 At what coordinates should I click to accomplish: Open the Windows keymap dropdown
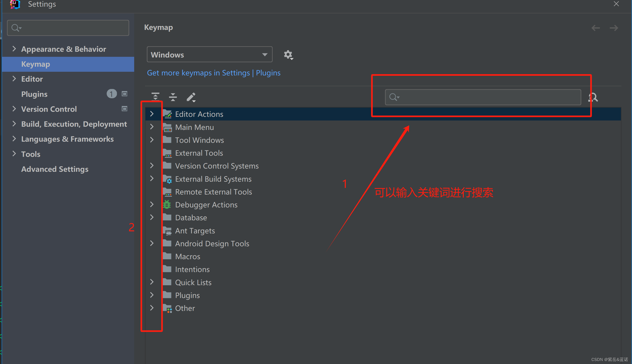(x=209, y=54)
